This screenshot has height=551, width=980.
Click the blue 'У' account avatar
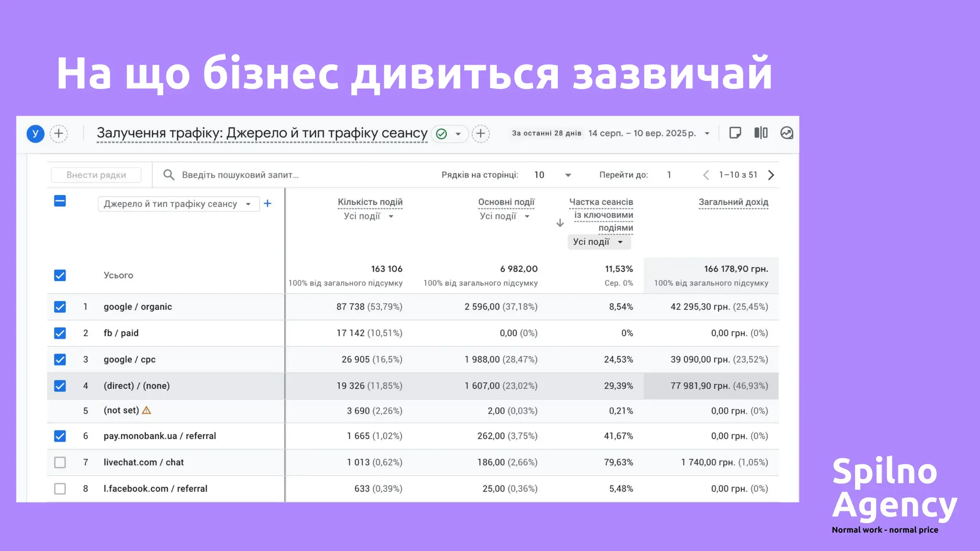click(x=35, y=133)
